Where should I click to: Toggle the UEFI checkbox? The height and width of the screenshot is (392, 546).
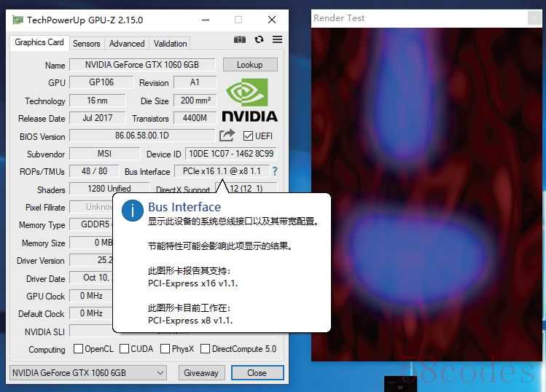pos(248,136)
